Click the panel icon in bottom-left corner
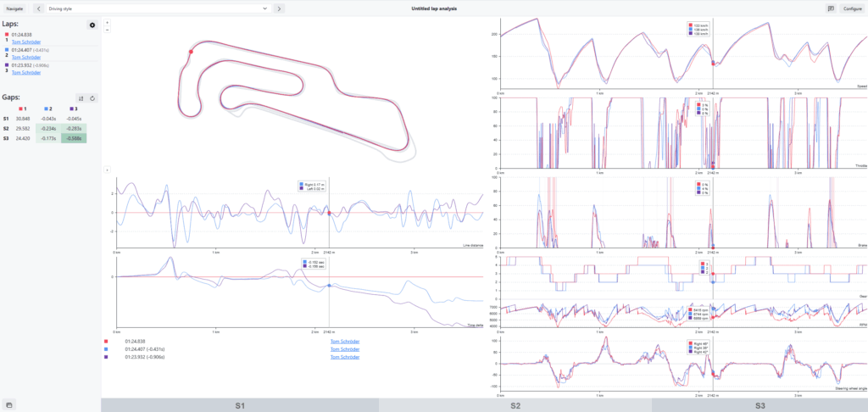 pos(8,404)
